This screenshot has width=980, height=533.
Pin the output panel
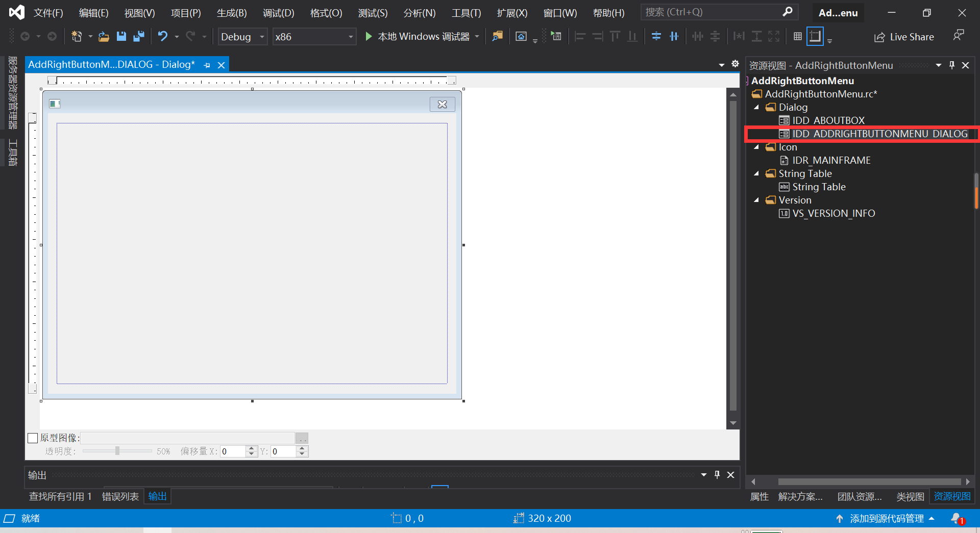pyautogui.click(x=717, y=475)
